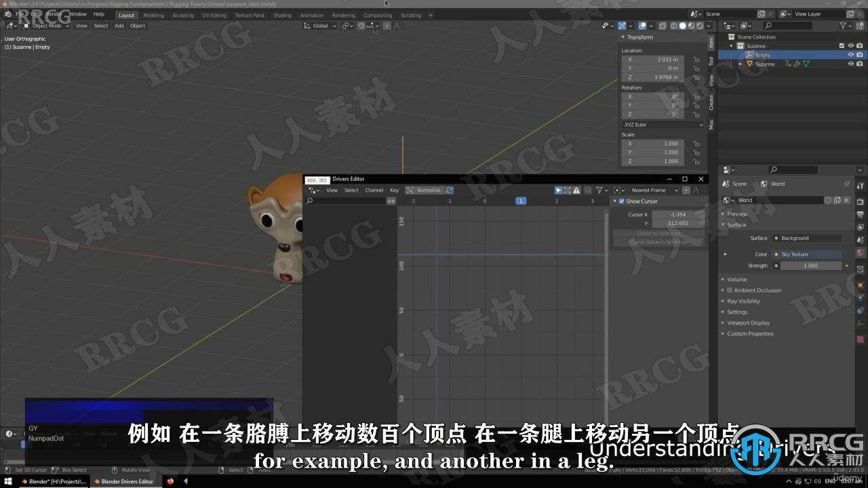Click the outliner filter funnel icon
This screenshot has width=868, height=488.
pyautogui.click(x=843, y=26)
